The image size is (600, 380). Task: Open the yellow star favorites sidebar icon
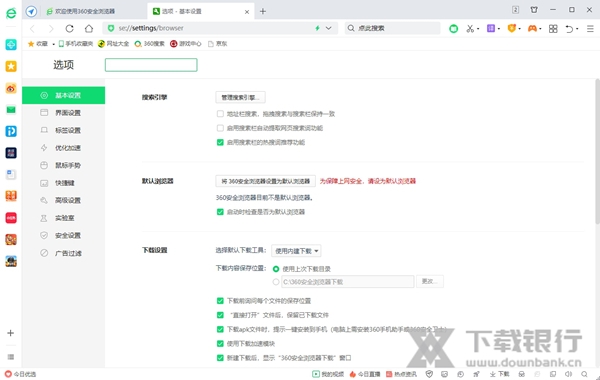(x=11, y=66)
